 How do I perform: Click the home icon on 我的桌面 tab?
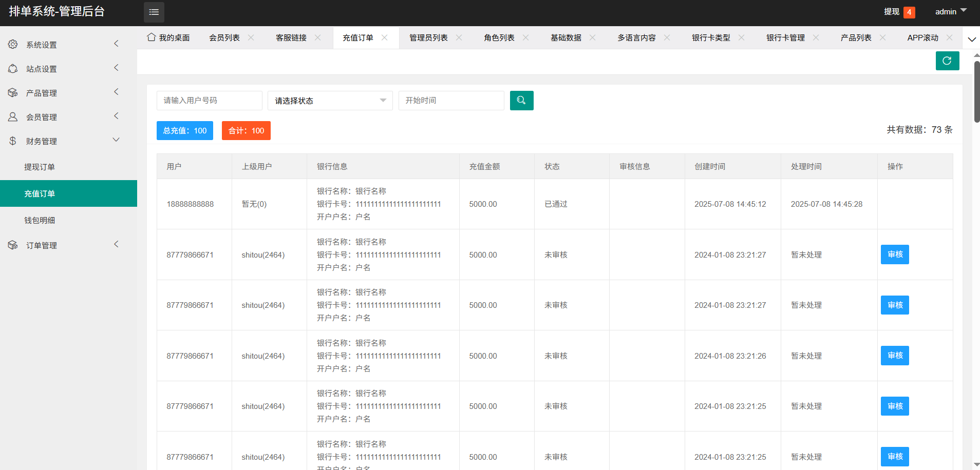(x=152, y=37)
